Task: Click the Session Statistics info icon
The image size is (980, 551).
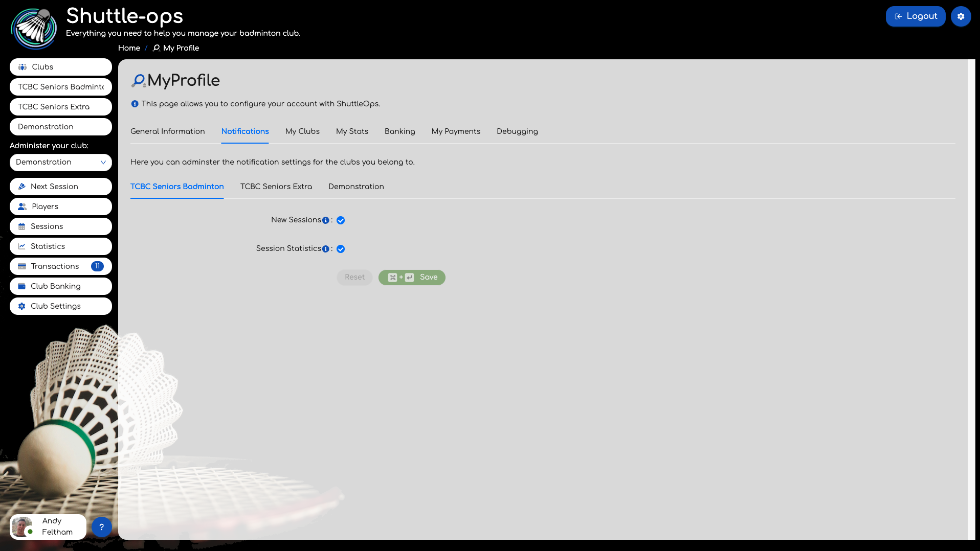Action: coord(326,249)
